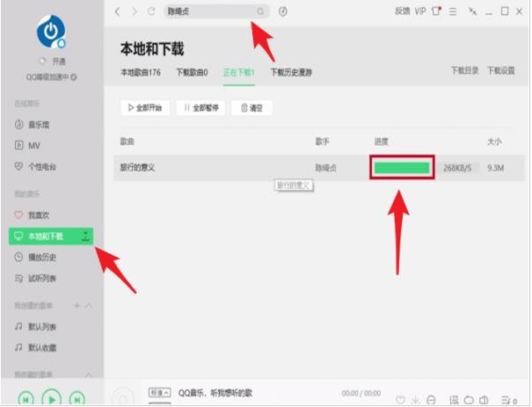Viewport: 532px width, 407px height.
Task: Collapse the 我创建的歌单 playlist section
Action: coord(90,305)
